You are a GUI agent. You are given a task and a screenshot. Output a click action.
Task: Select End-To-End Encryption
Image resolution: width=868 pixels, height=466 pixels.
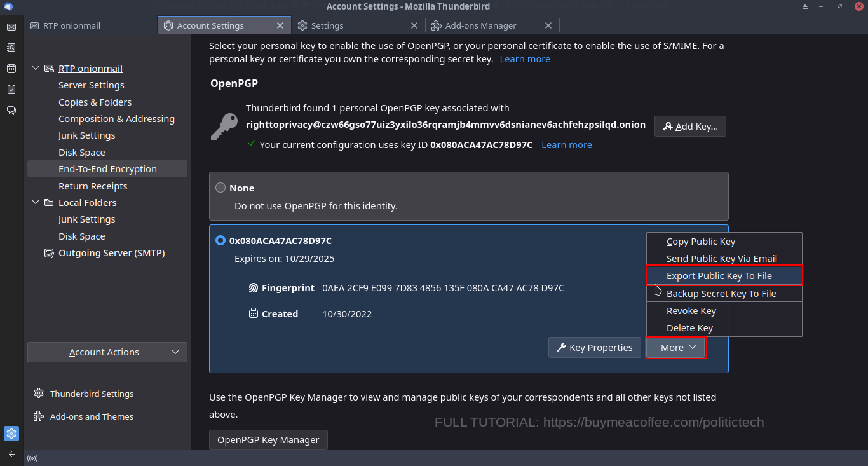(107, 169)
